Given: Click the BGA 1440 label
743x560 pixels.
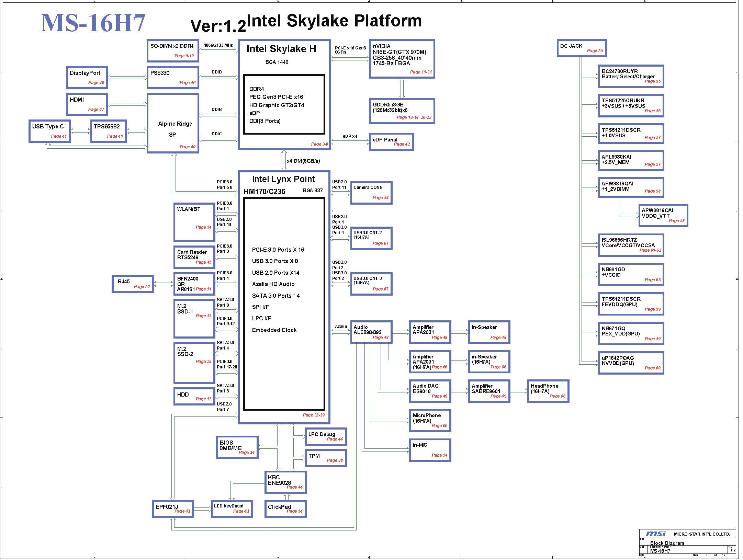Looking at the screenshot, I should click(x=277, y=62).
